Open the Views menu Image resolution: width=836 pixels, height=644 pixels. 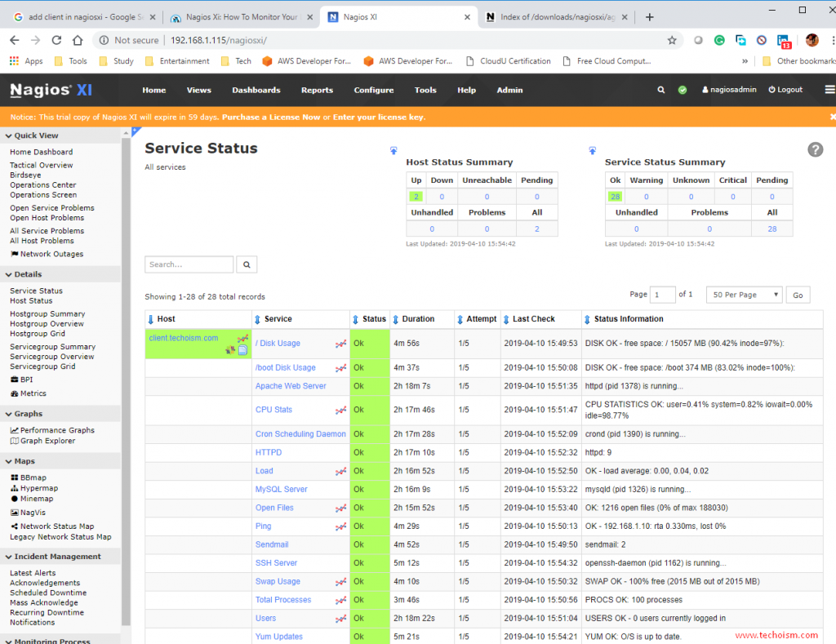pyautogui.click(x=199, y=90)
